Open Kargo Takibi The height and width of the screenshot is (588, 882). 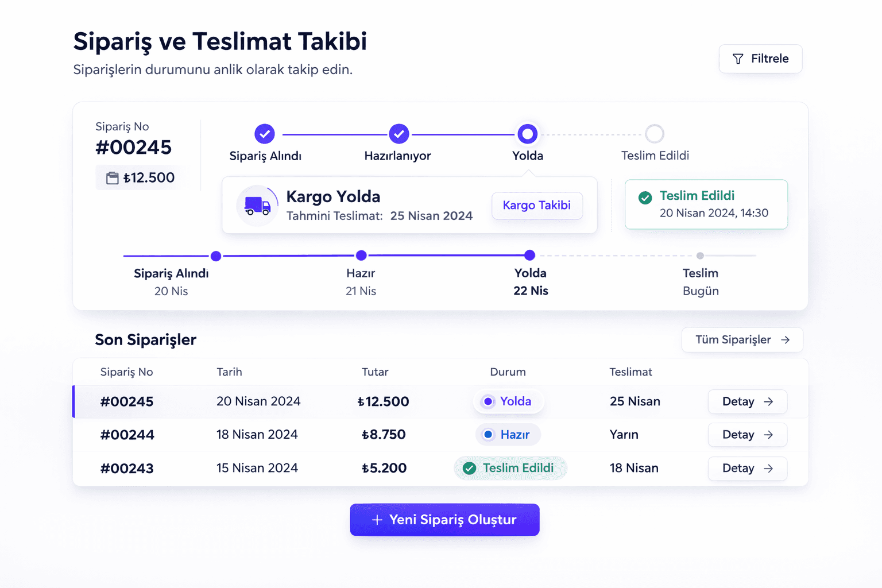(x=536, y=206)
